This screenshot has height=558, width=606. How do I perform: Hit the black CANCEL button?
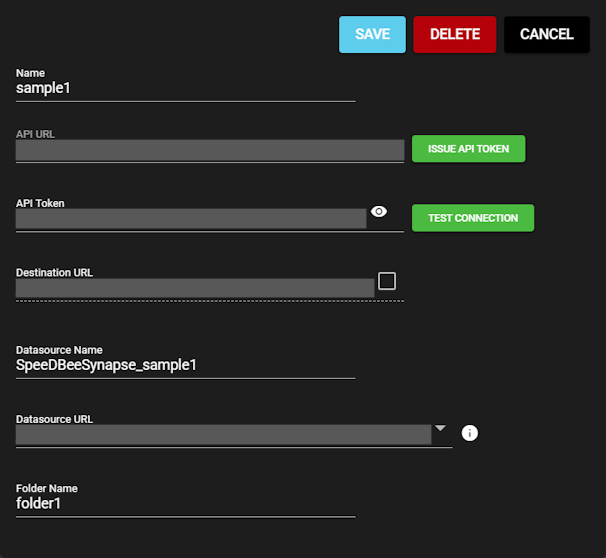click(547, 34)
